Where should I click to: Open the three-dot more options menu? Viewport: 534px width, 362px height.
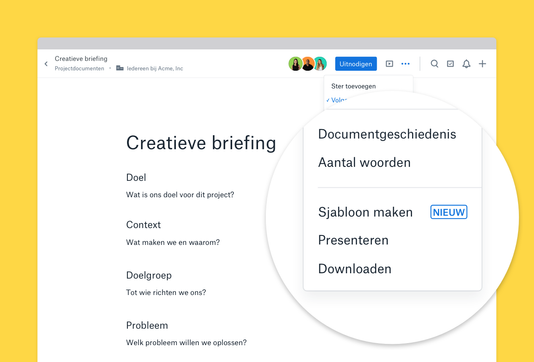[405, 64]
